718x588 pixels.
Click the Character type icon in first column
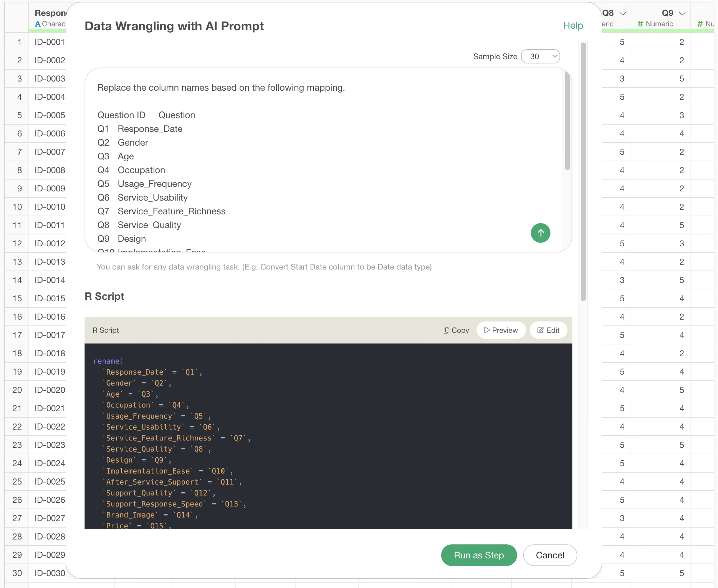38,24
